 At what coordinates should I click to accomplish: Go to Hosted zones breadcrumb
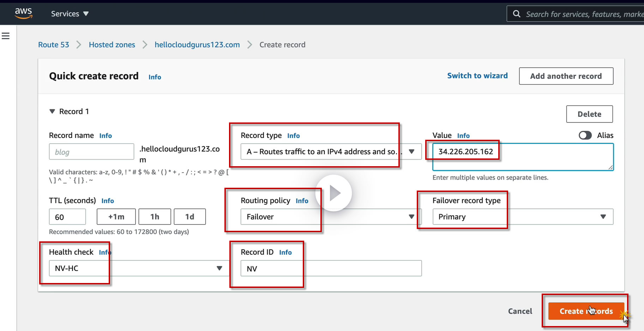click(x=112, y=45)
